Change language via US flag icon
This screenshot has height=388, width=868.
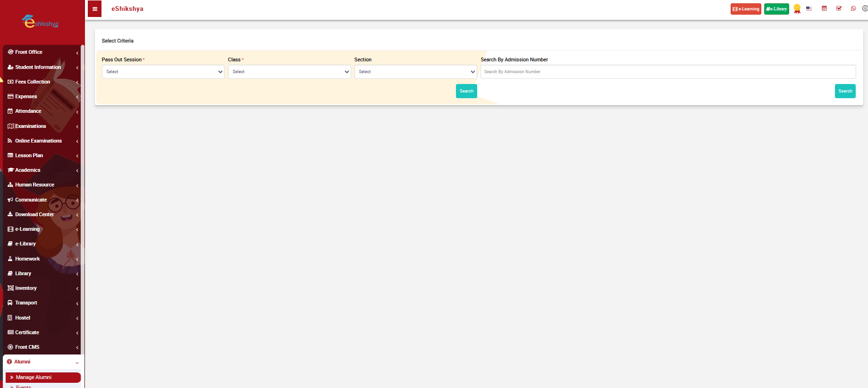(809, 8)
